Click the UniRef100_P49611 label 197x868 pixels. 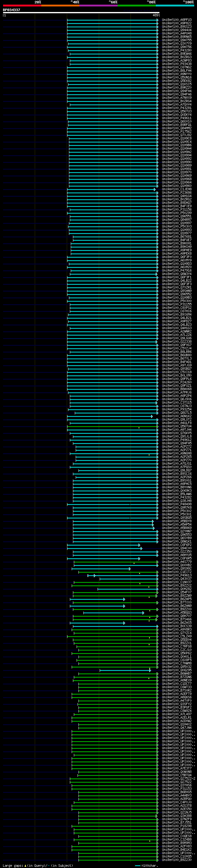click(177, 118)
